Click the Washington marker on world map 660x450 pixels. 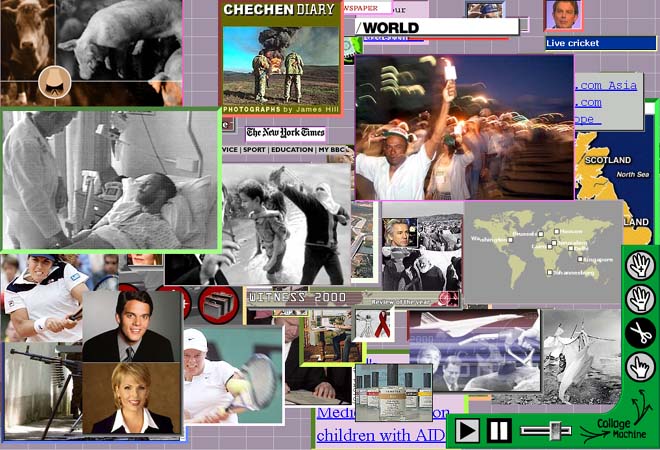pos(510,240)
